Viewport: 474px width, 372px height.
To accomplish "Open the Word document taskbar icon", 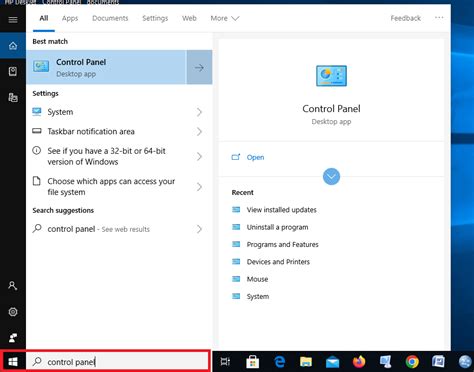I will pyautogui.click(x=438, y=362).
